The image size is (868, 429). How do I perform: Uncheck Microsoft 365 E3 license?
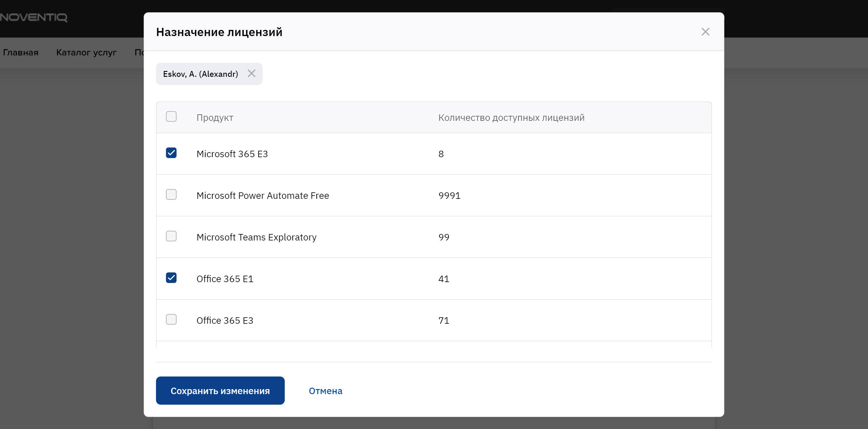pyautogui.click(x=171, y=153)
